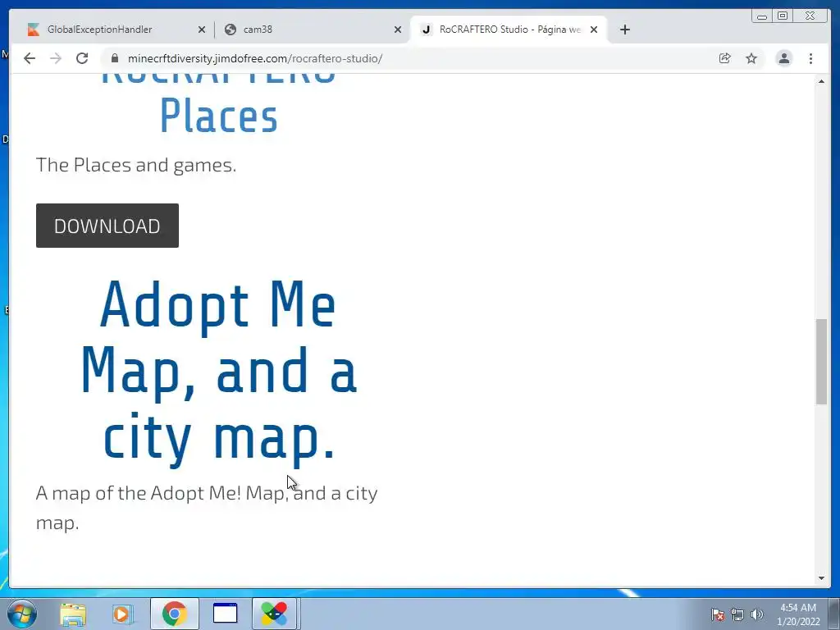Click the page scrollbar up arrow
This screenshot has width=840, height=630.
[821, 81]
